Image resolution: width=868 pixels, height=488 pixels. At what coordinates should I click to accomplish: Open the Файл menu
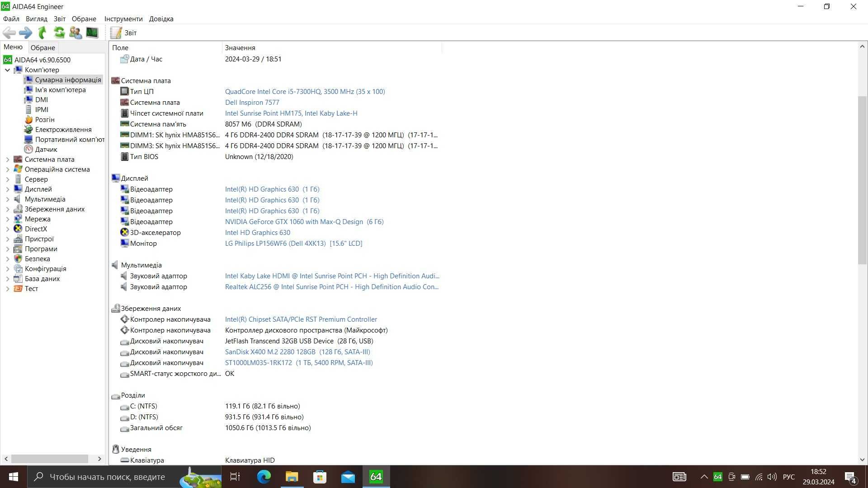(11, 19)
